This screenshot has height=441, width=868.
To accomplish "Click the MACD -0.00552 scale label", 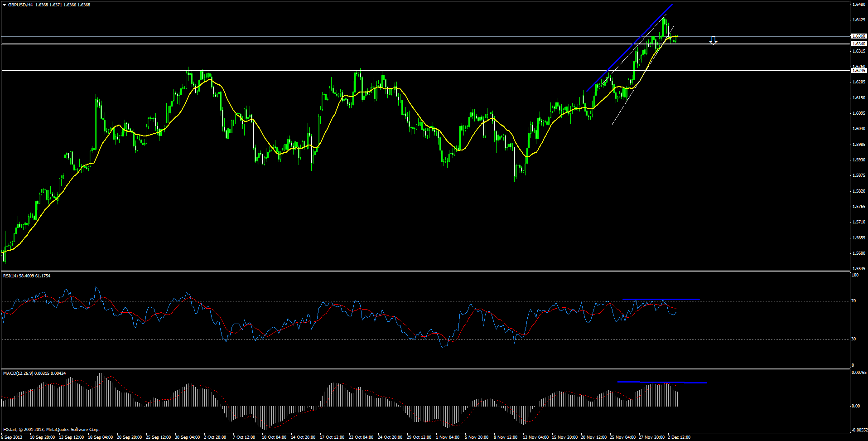I will pos(859,430).
